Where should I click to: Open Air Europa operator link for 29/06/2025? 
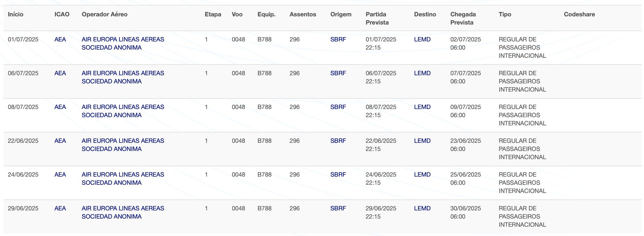click(123, 212)
